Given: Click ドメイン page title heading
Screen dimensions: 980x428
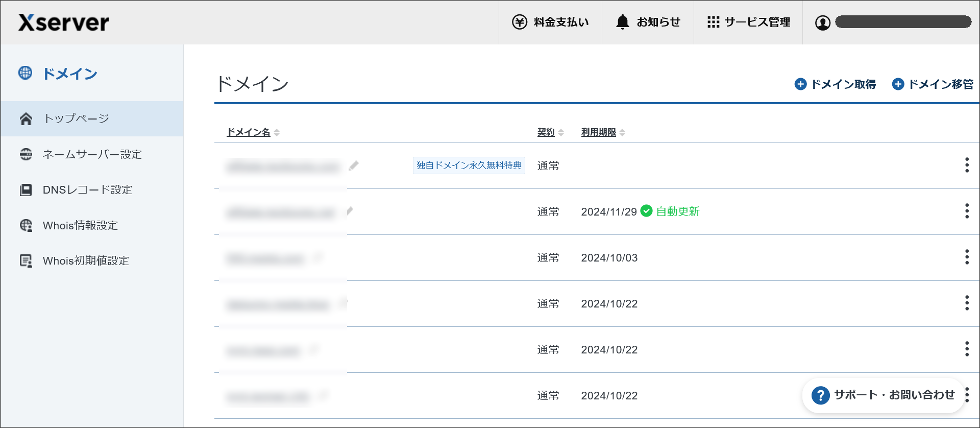Looking at the screenshot, I should point(252,84).
